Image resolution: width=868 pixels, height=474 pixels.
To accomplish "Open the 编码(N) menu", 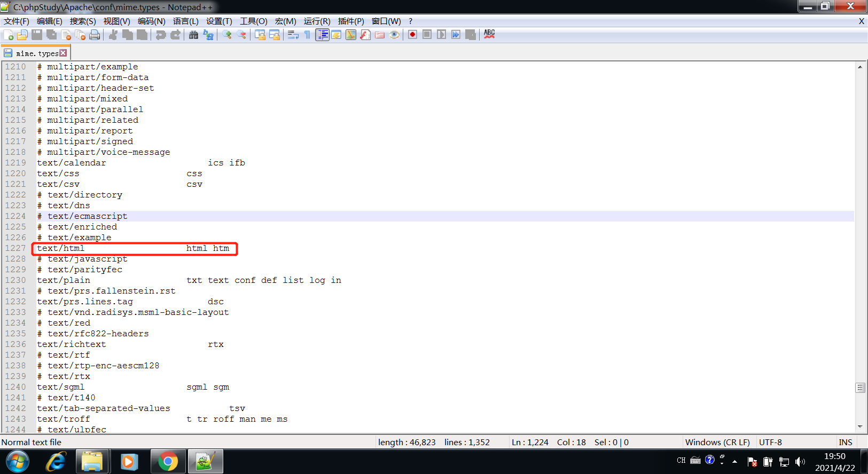I will (151, 21).
